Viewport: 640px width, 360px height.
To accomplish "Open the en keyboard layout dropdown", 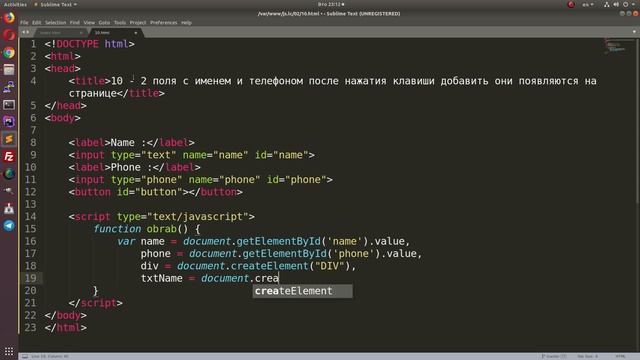I will coord(588,4).
